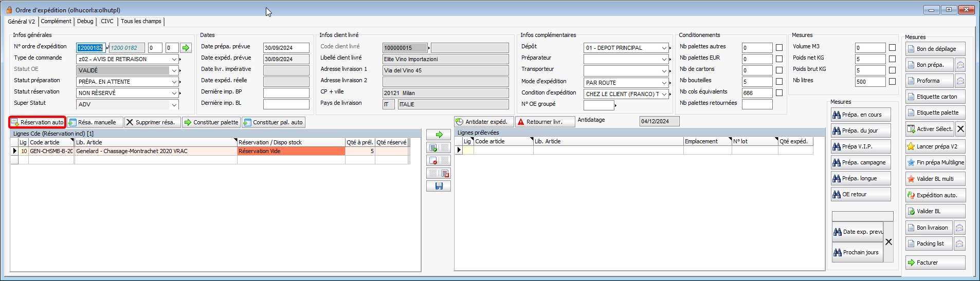Click the X beside Date exp. prevu
980x281 pixels.
(888, 242)
